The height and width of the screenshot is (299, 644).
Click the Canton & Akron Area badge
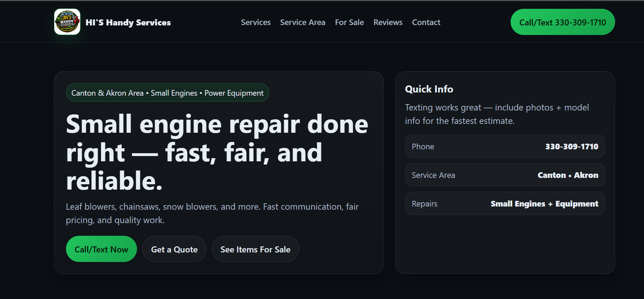click(x=168, y=92)
